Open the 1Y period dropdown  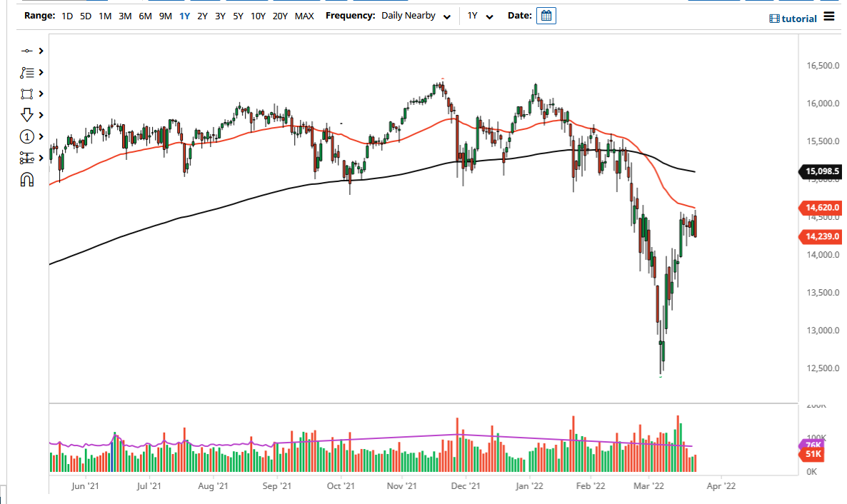(x=480, y=15)
